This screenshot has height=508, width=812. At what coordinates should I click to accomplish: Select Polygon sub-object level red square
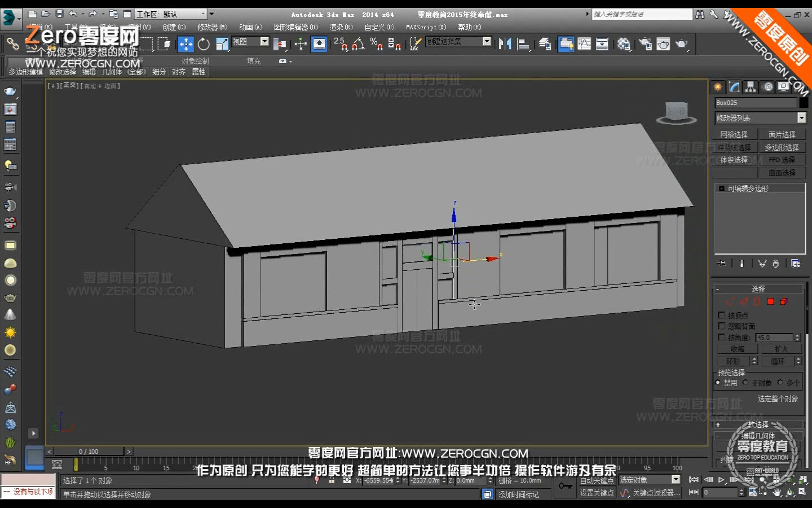pos(770,302)
